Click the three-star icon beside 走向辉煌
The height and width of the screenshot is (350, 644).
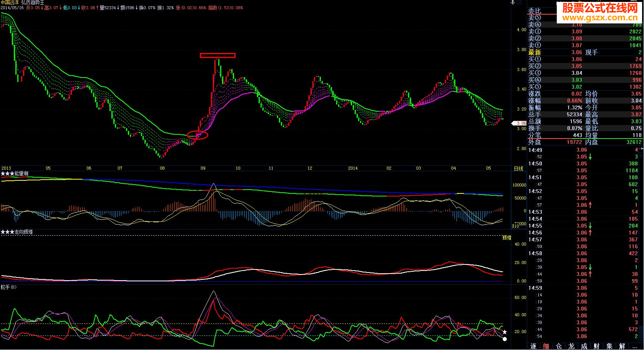(x=8, y=232)
